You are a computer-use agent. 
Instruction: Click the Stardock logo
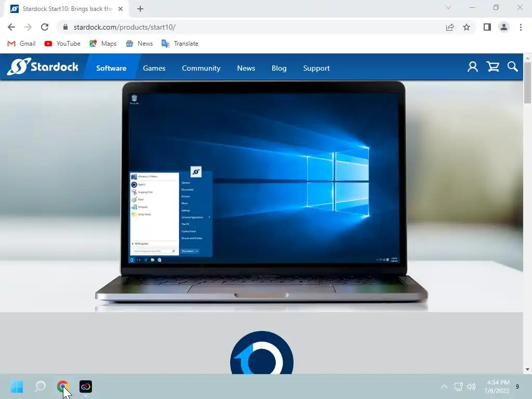43,66
